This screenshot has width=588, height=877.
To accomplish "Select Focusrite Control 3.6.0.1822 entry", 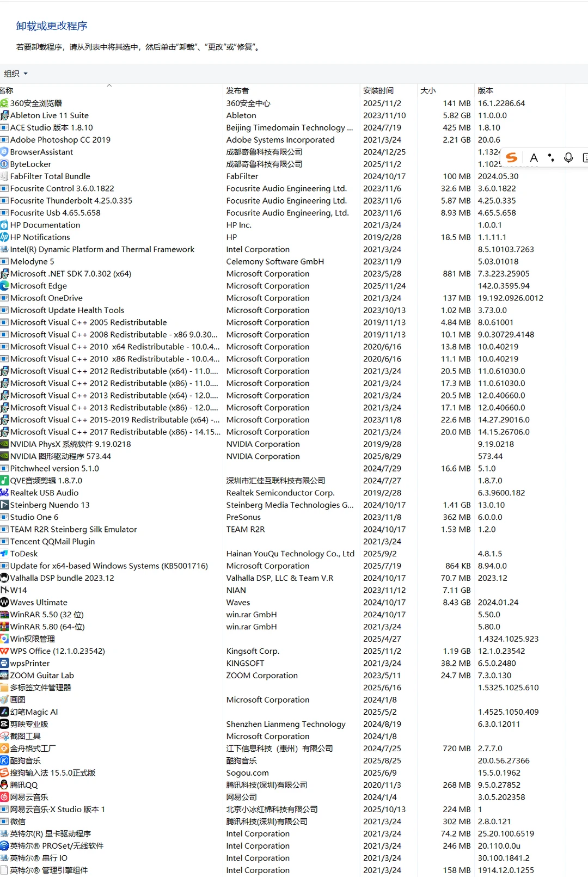I will [283, 188].
